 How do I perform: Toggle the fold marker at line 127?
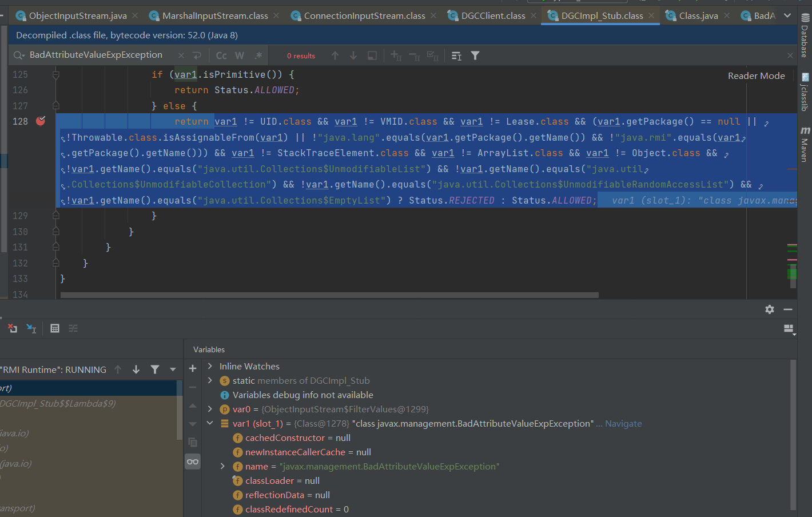tap(55, 105)
